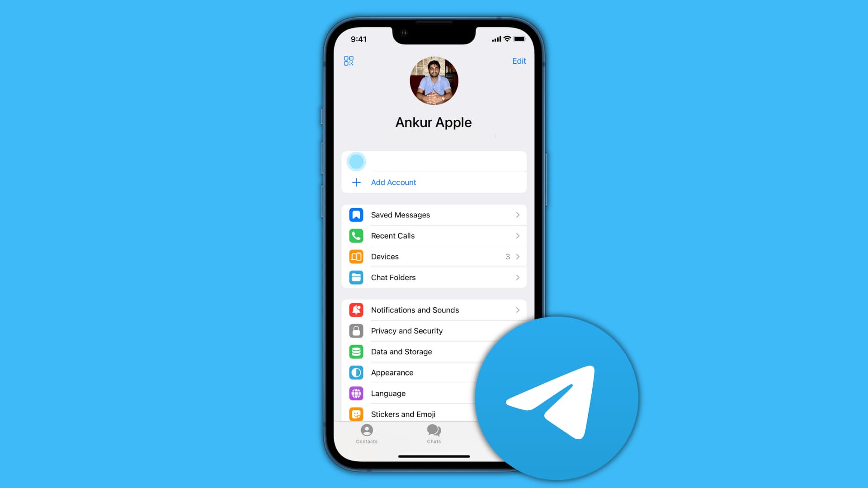Expand Saved Messages chevron arrow
Image resolution: width=868 pixels, height=488 pixels.
517,215
